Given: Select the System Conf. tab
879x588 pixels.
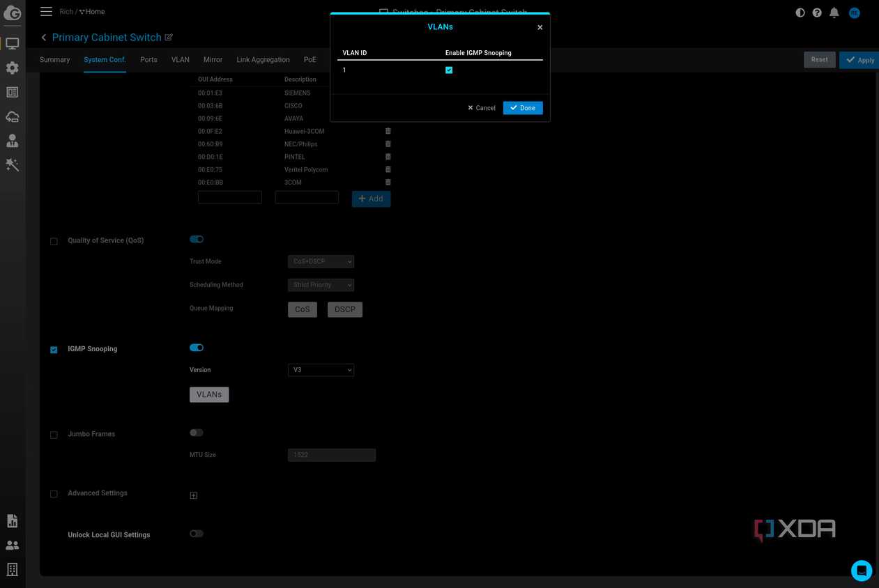Looking at the screenshot, I should tap(105, 60).
